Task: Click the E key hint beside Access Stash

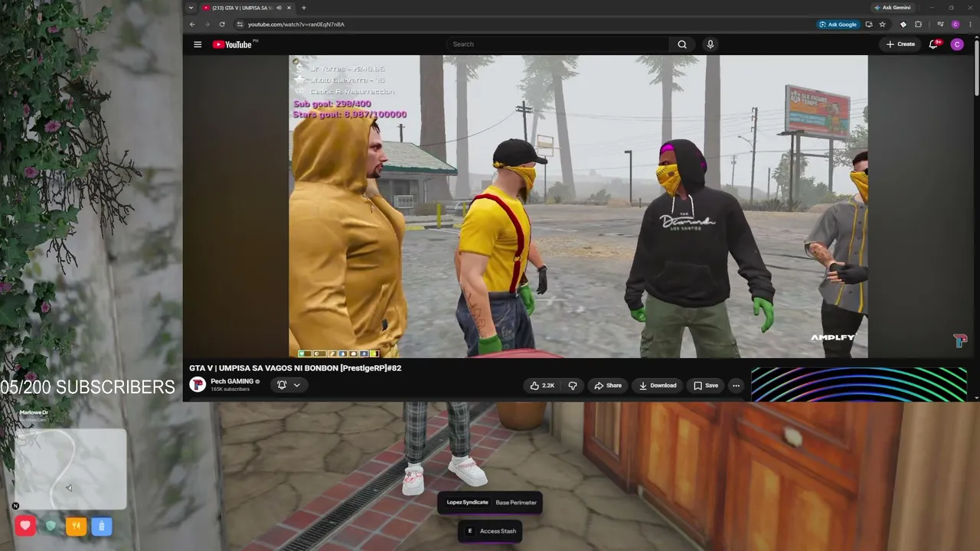Action: click(x=469, y=531)
